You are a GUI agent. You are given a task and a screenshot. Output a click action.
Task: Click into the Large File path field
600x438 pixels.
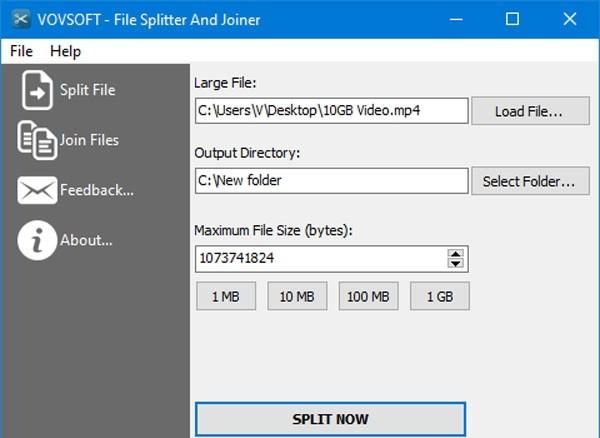click(331, 111)
